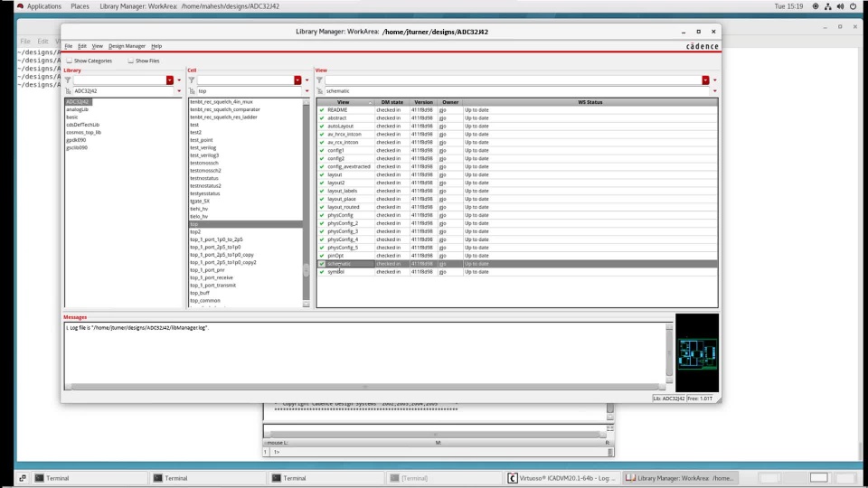Open the File menu in Library Manager
This screenshot has height=488, width=868.
tap(69, 46)
